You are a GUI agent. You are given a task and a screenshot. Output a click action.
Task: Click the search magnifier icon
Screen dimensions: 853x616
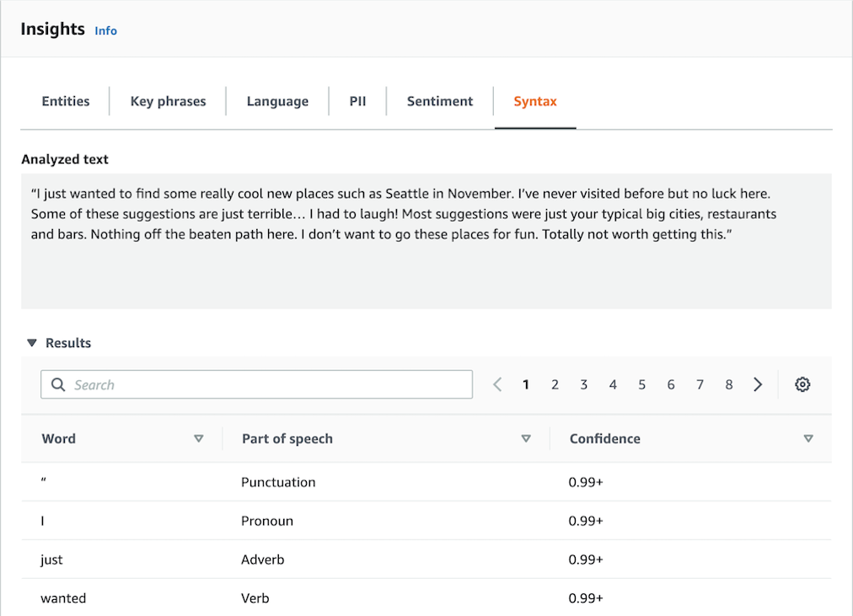[58, 384]
